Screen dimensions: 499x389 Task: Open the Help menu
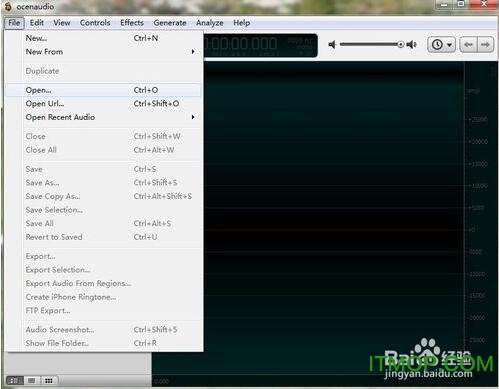coord(242,23)
